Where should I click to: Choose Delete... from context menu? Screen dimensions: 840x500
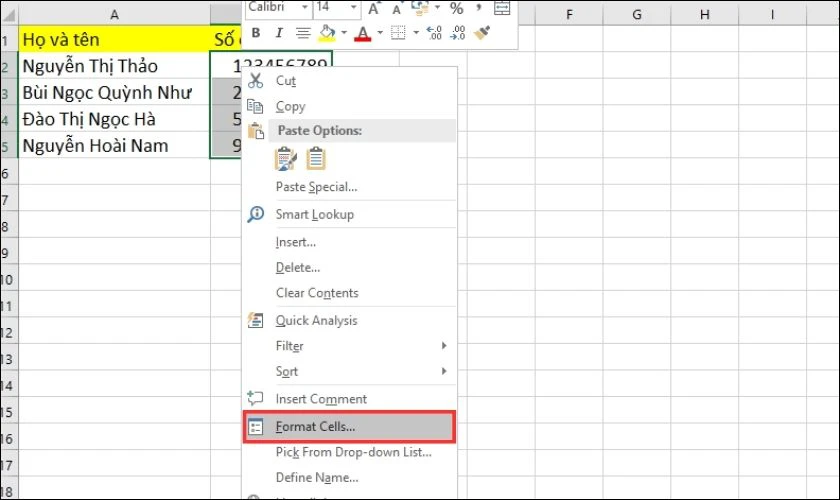(350, 267)
